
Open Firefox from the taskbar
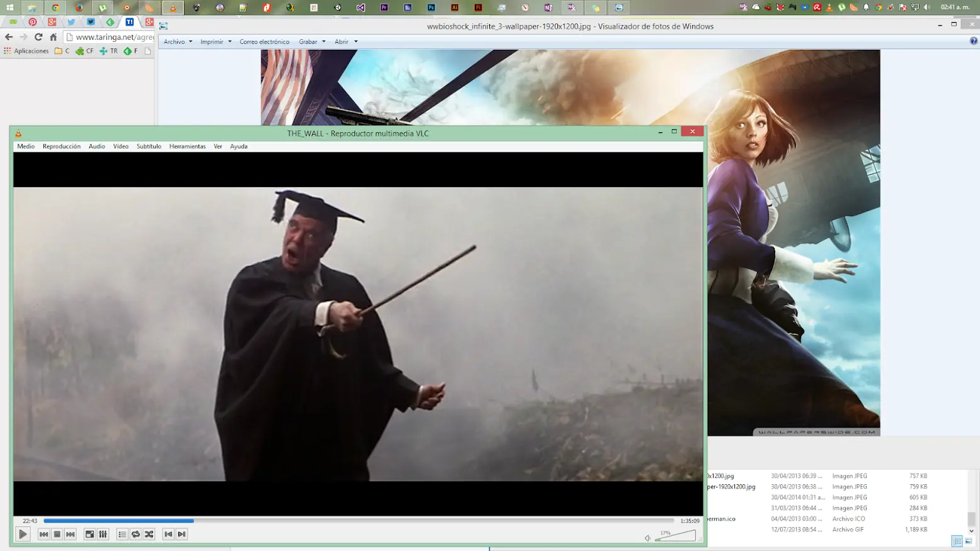(79, 8)
